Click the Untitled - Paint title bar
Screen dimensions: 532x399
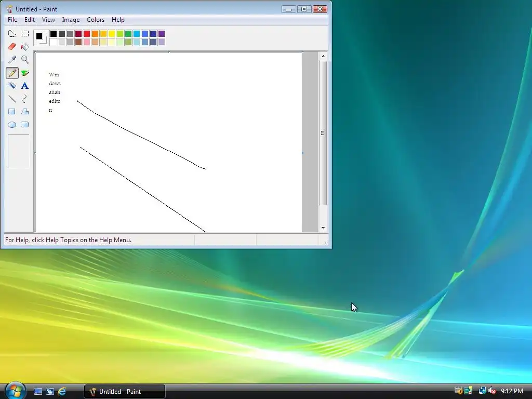coord(142,9)
